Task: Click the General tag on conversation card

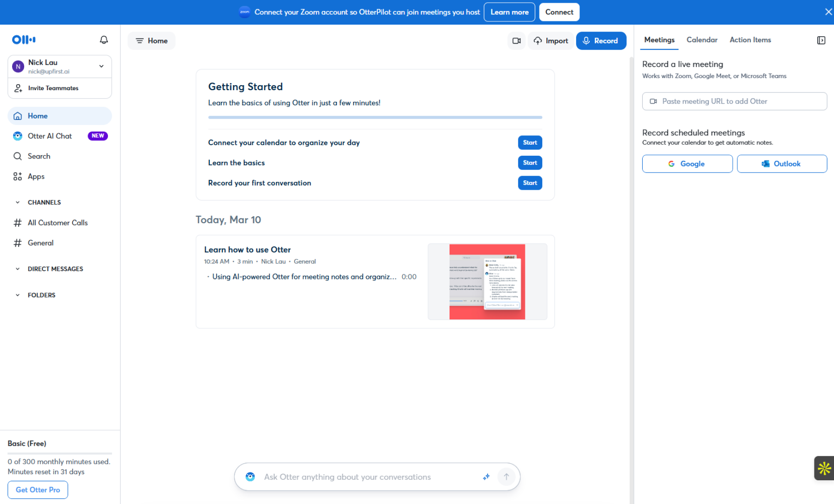Action: pyautogui.click(x=304, y=262)
